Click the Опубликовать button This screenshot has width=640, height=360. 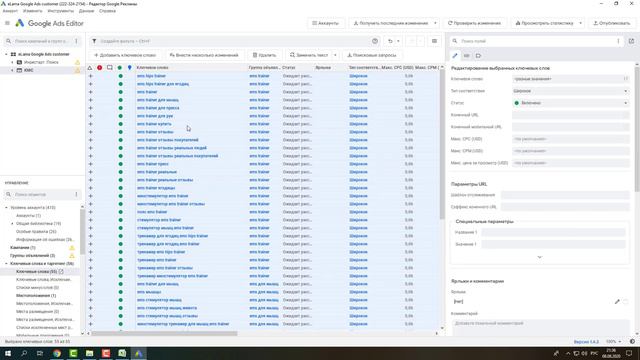(611, 23)
